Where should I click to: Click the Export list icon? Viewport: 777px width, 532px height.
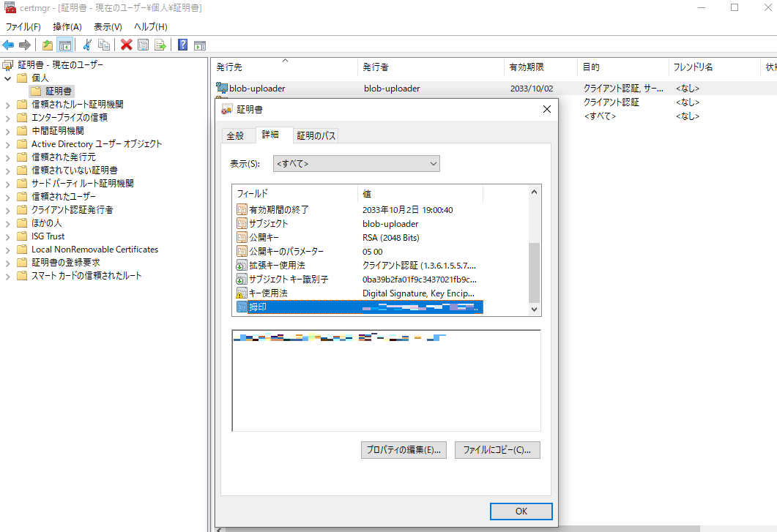[x=160, y=45]
